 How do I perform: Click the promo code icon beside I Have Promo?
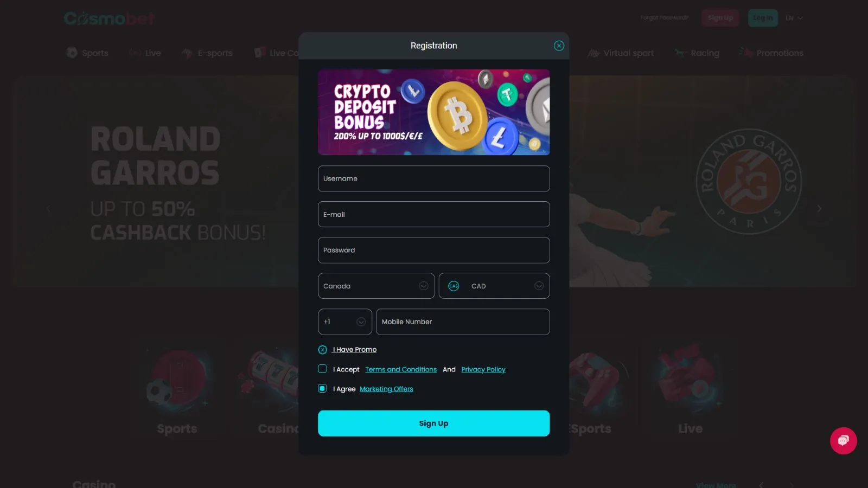tap(322, 350)
